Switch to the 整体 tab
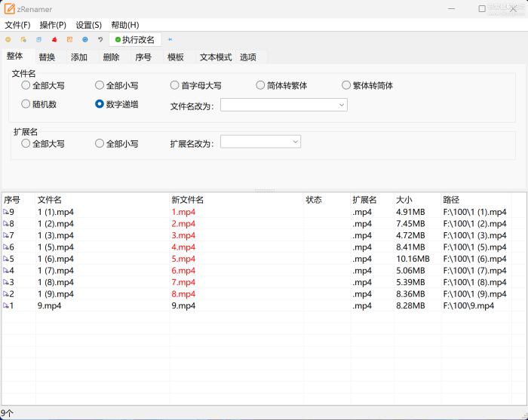This screenshot has width=528, height=420. [x=15, y=57]
